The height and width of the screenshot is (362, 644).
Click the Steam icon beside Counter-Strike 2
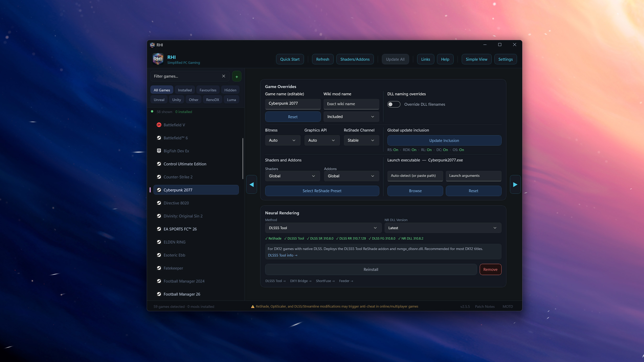(x=159, y=177)
